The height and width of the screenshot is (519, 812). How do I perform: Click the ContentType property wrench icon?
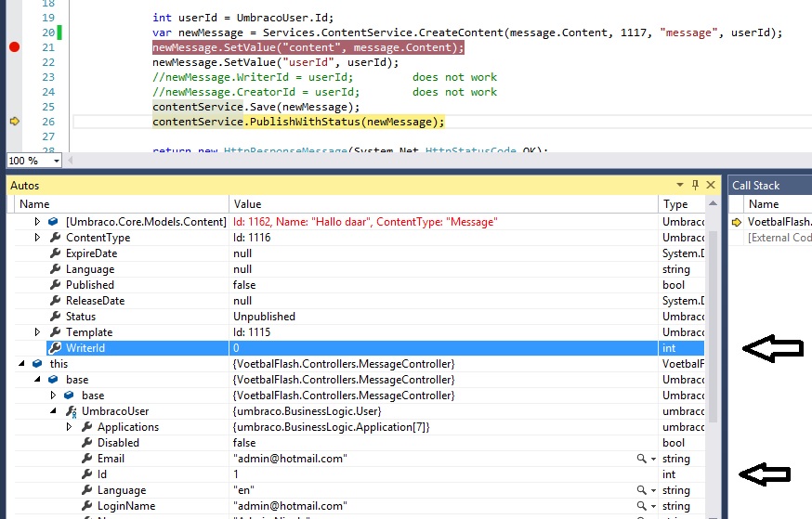[x=55, y=238]
